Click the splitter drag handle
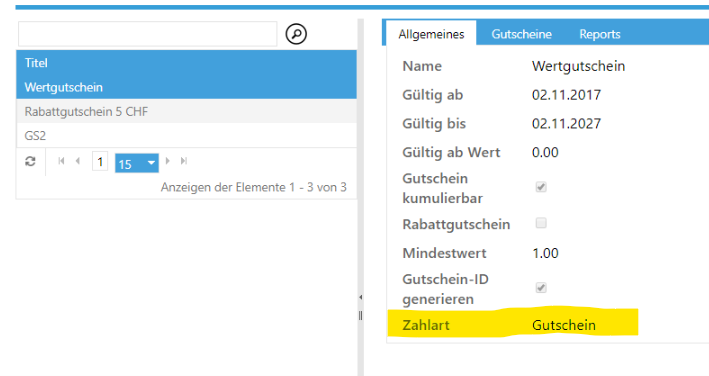Viewport: 709px width, 376px height. point(360,315)
